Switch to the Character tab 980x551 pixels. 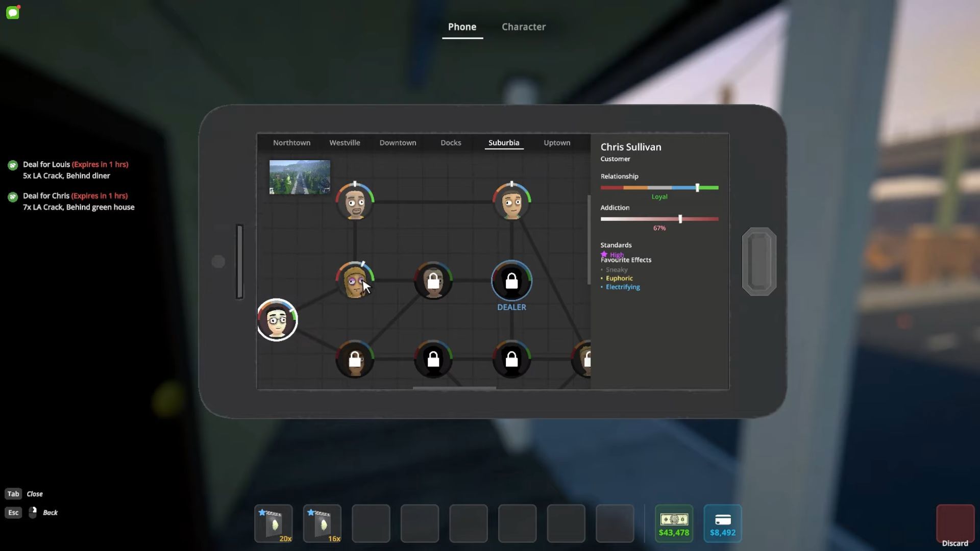click(x=523, y=27)
